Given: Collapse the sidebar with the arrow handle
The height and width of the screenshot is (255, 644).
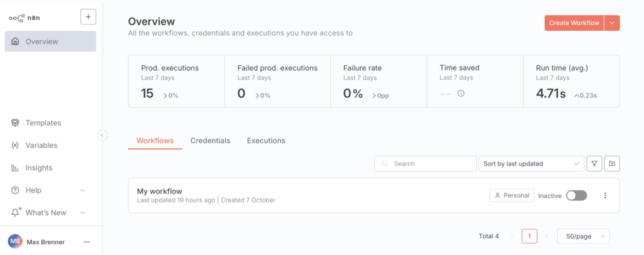Looking at the screenshot, I should (103, 134).
